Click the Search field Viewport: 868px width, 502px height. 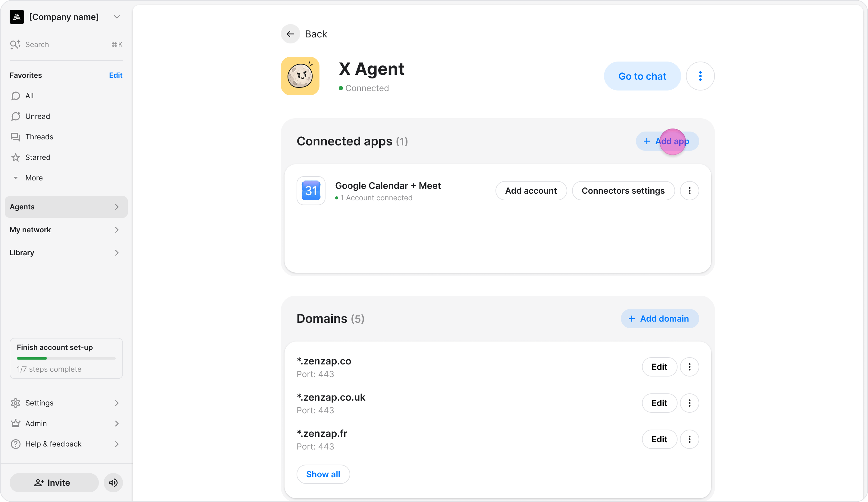click(66, 44)
